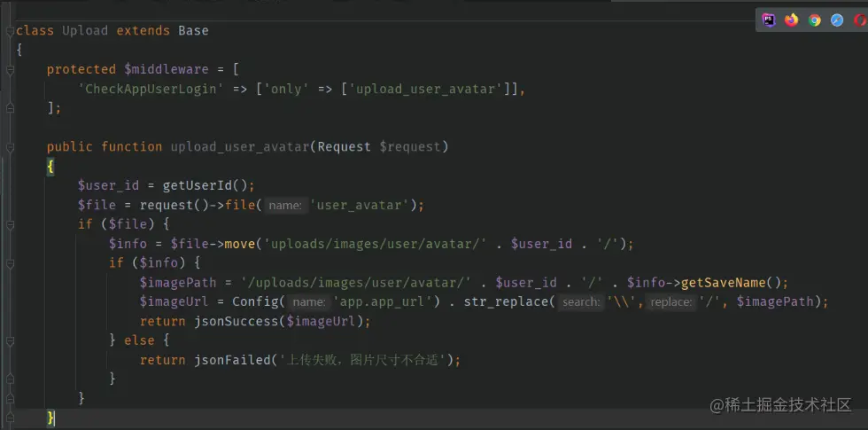Click the '上传失败，图片尺寸不合适' string
Image resolution: width=868 pixels, height=430 pixels.
click(364, 360)
